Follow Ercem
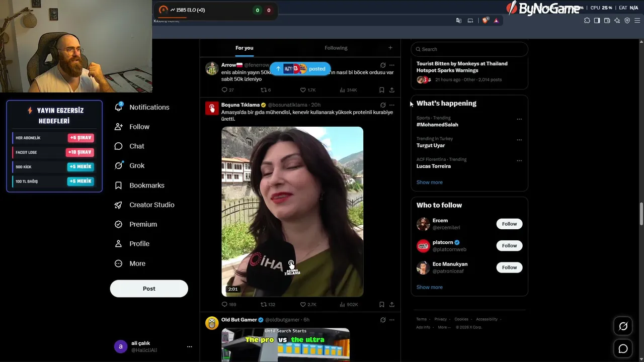 click(x=509, y=224)
